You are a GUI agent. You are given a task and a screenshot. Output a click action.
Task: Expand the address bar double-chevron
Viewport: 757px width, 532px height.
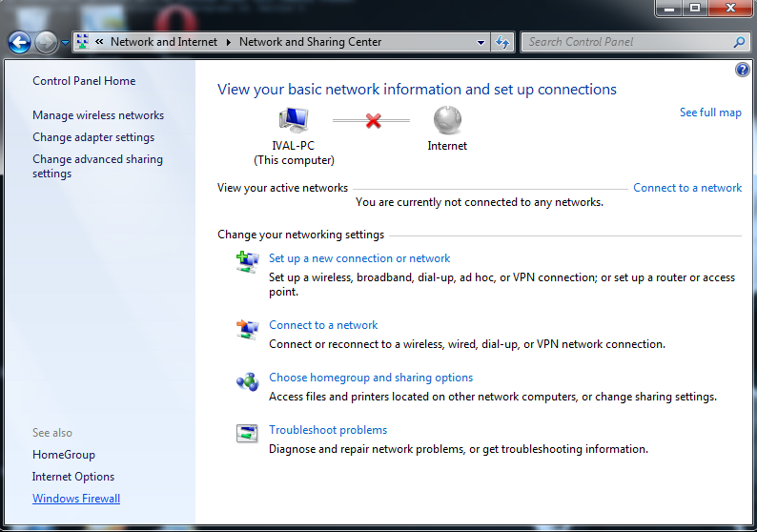(x=99, y=42)
